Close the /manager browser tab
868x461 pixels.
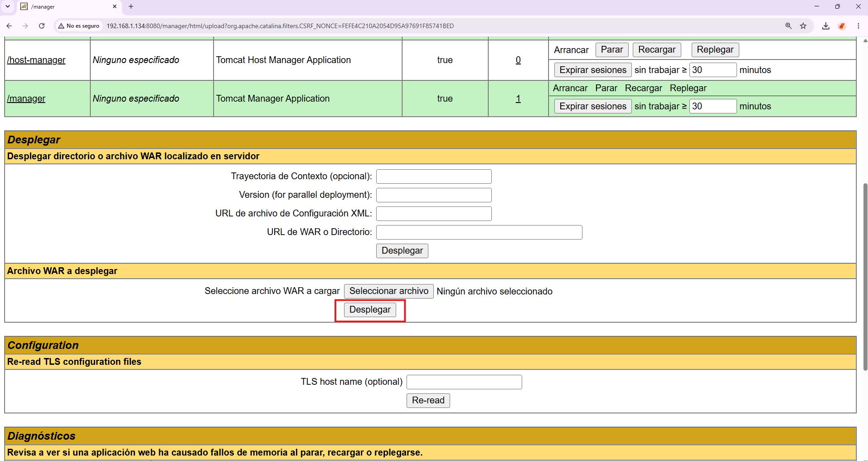(x=115, y=6)
